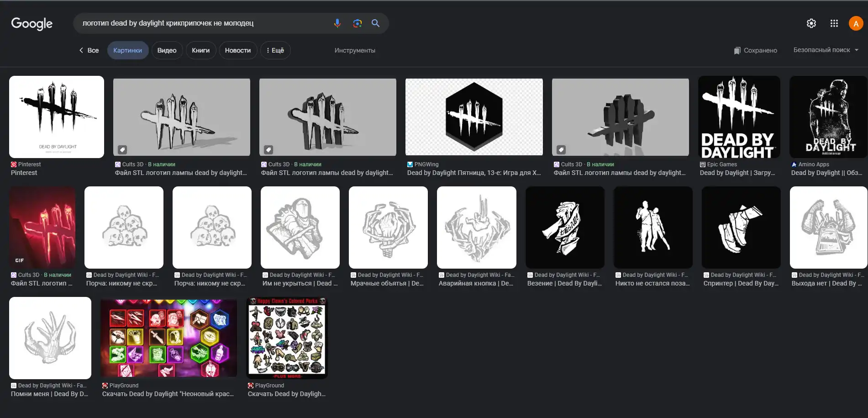
Task: Click product tag icon on first Cults 3D image
Action: 122,149
